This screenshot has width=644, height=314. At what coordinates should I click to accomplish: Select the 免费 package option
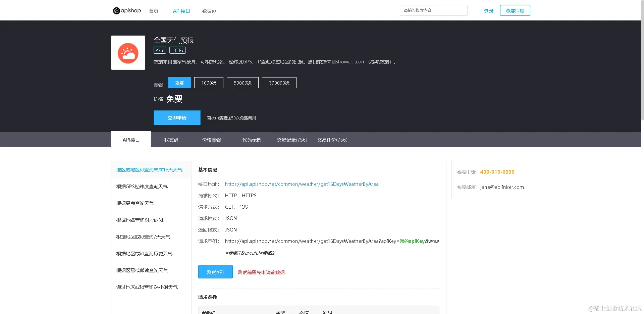point(179,83)
